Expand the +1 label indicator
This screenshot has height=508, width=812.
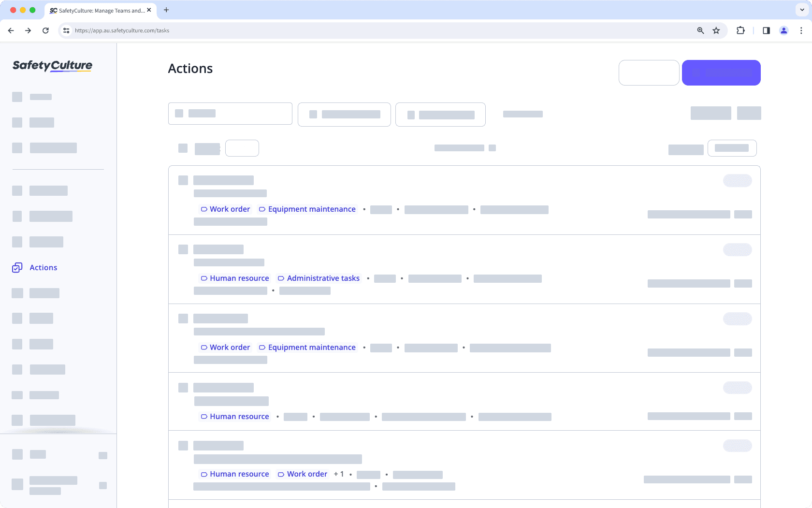click(338, 474)
